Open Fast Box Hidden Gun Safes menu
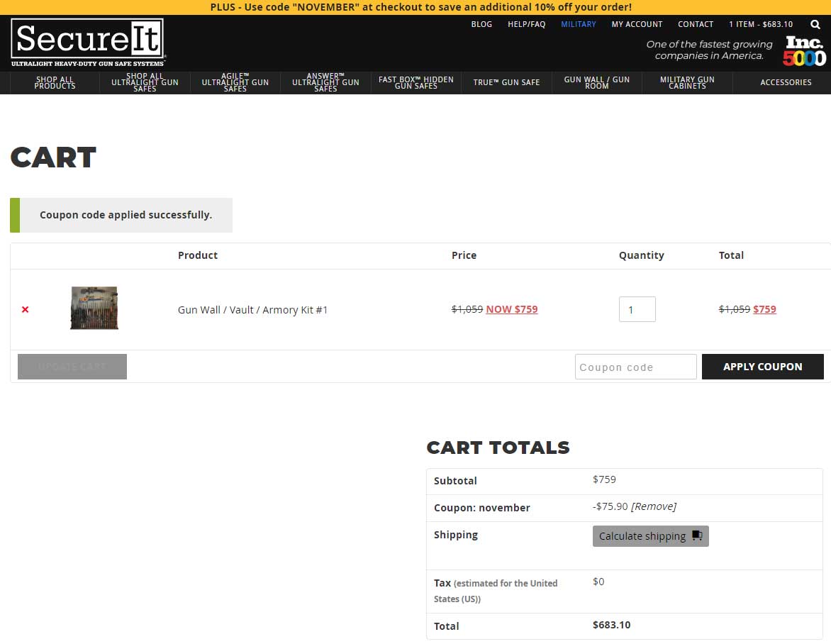The width and height of the screenshot is (831, 644). coord(416,83)
